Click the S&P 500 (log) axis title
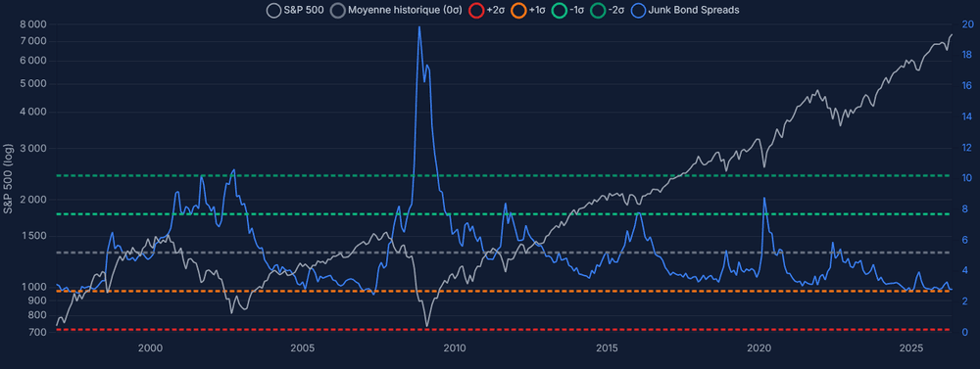This screenshot has width=980, height=369. click(x=9, y=178)
